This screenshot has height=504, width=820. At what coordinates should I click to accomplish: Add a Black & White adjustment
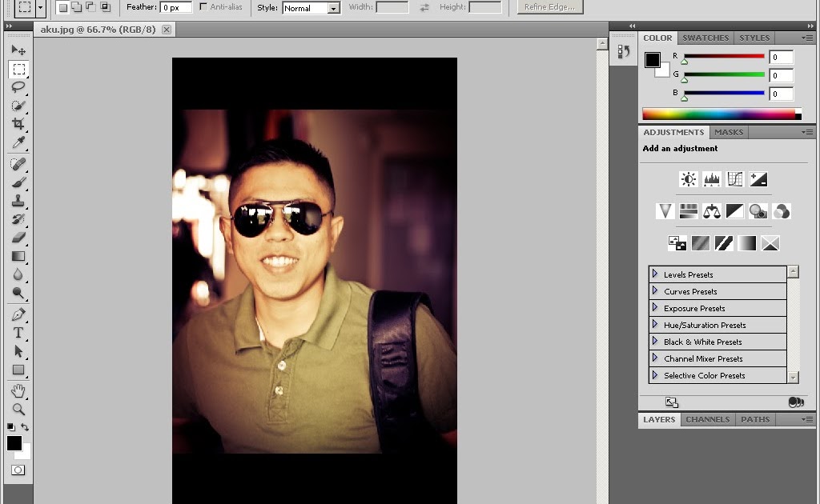[x=735, y=211]
